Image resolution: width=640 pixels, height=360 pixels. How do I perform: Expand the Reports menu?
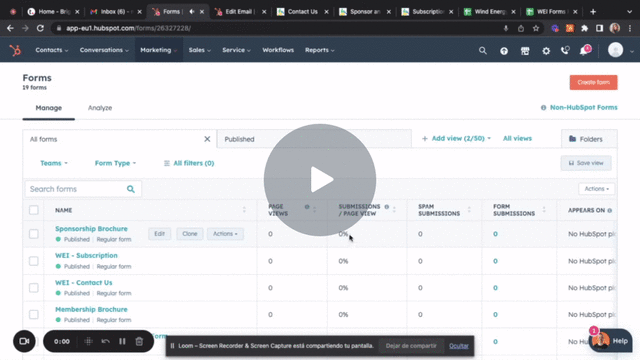(320, 50)
